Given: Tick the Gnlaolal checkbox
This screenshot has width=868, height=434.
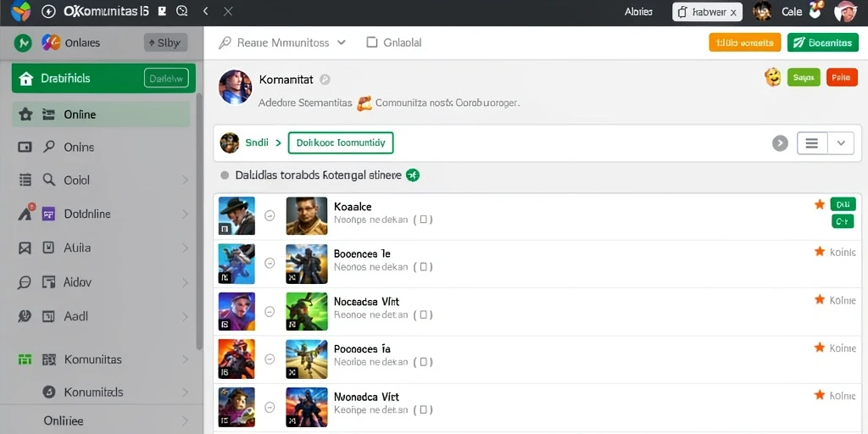Looking at the screenshot, I should pyautogui.click(x=372, y=42).
